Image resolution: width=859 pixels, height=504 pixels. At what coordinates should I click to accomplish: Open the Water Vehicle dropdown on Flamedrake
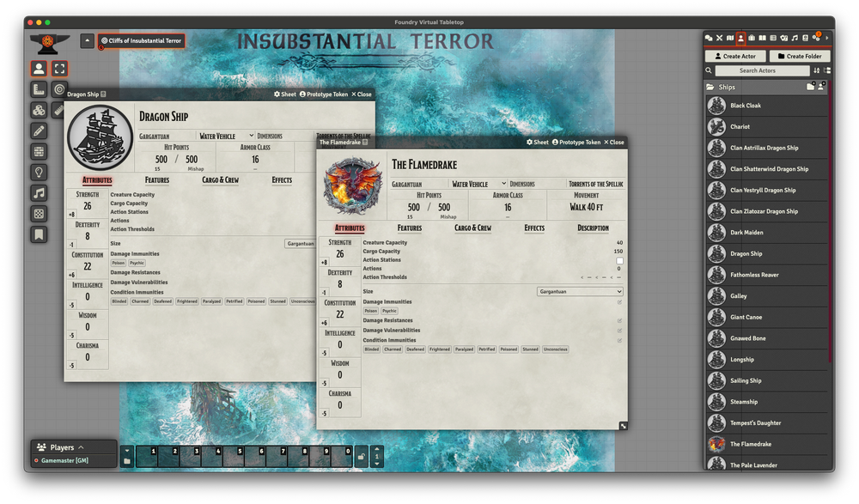[x=474, y=184]
